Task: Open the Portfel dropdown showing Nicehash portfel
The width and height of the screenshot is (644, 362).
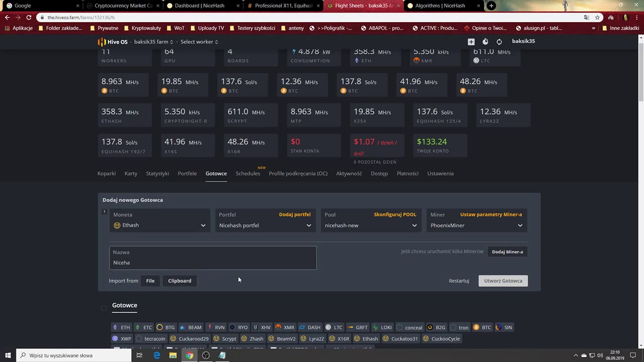Action: coord(265,225)
